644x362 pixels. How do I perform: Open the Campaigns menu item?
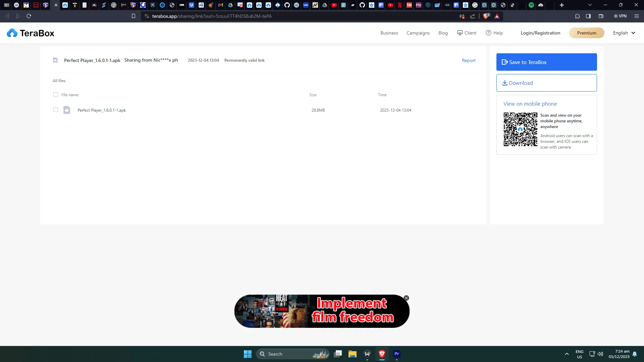418,33
